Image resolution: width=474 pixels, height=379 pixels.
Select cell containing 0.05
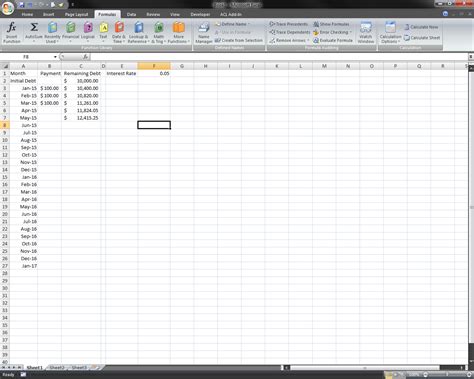click(x=154, y=73)
